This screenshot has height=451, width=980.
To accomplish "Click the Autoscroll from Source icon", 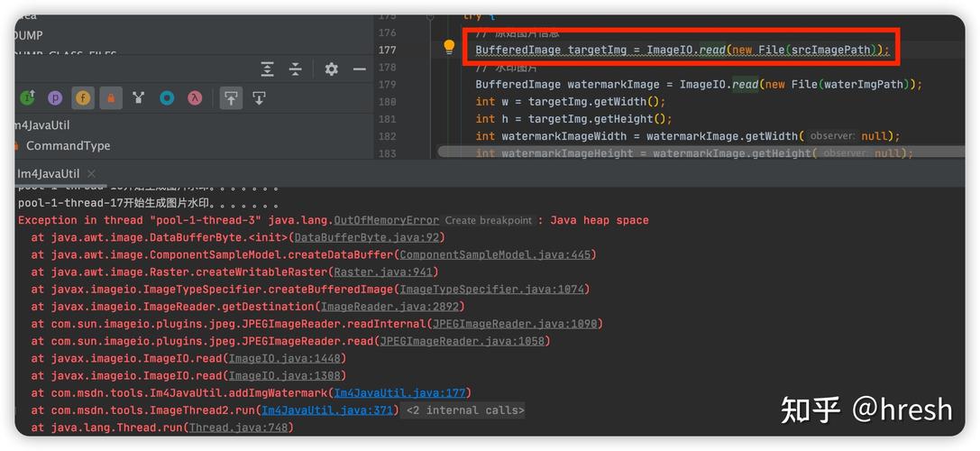I will [259, 98].
